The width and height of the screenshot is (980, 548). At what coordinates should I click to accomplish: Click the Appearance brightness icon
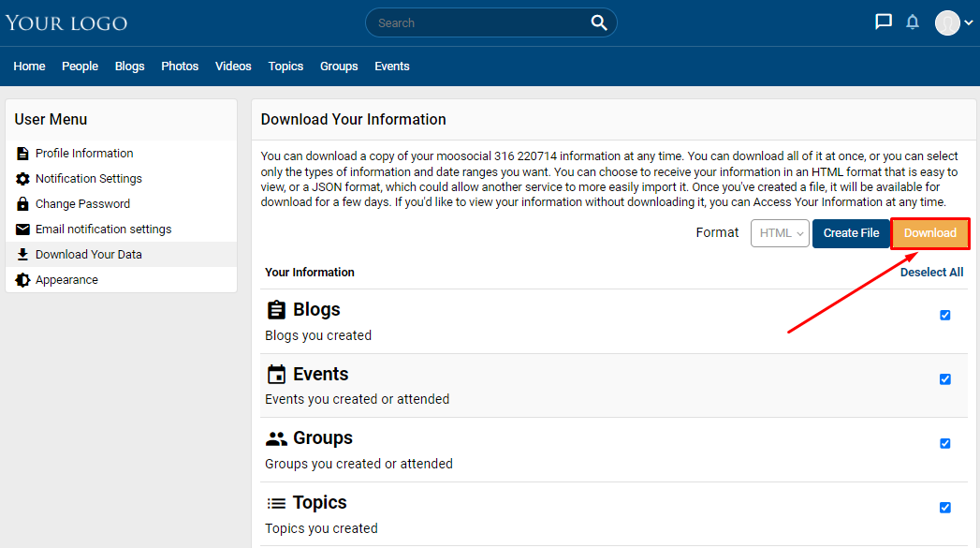22,280
